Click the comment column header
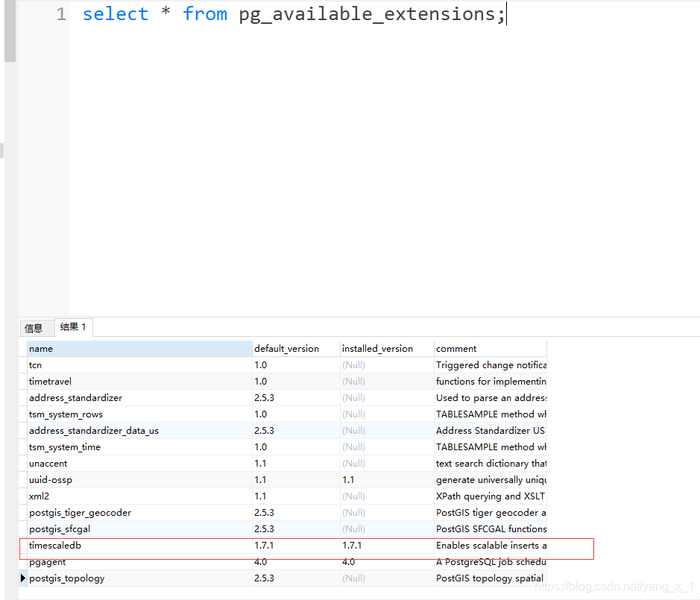The width and height of the screenshot is (700, 600). (491, 349)
